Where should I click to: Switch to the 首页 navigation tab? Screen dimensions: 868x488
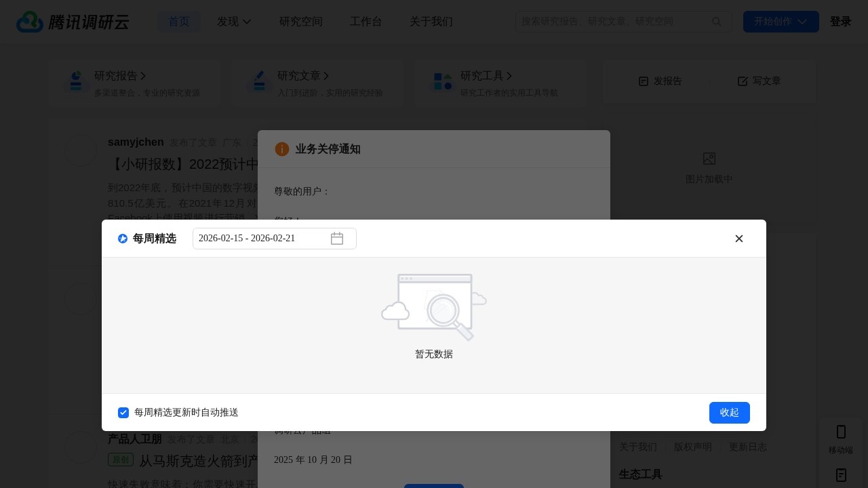tap(179, 22)
